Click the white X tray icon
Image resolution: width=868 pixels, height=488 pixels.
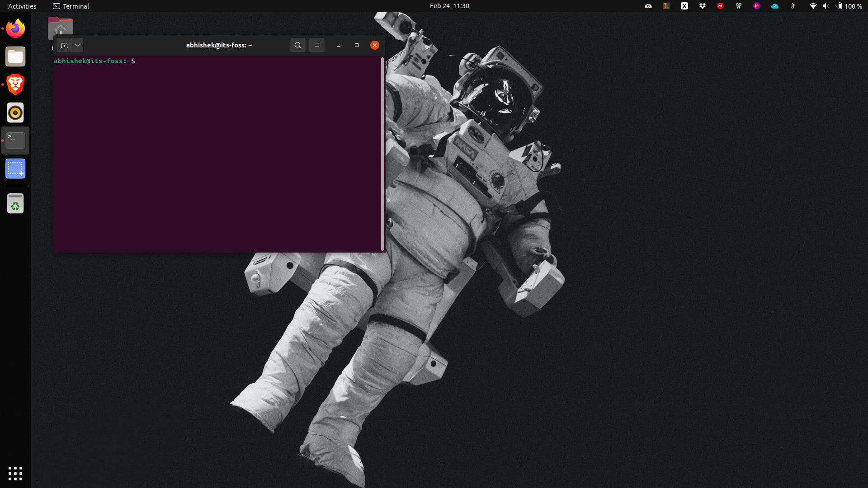point(684,6)
